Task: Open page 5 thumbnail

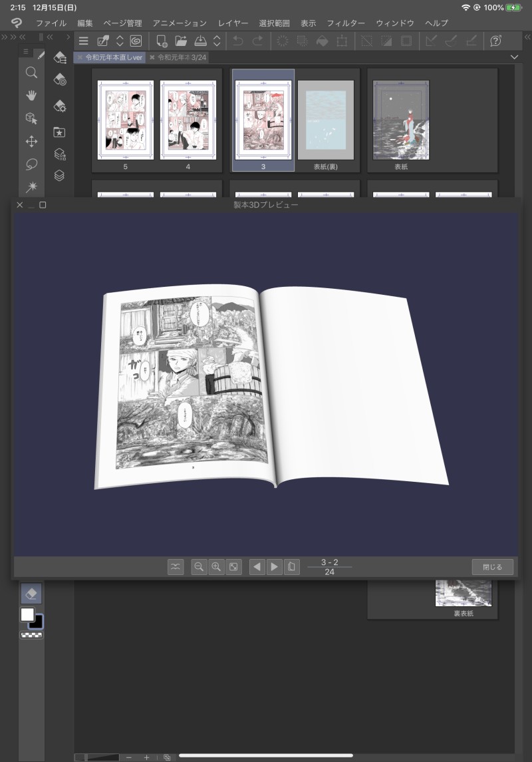Action: (125, 120)
